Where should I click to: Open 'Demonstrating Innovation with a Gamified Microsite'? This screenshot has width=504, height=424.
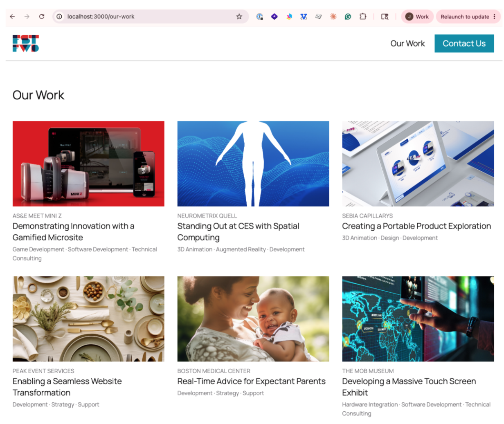pos(74,232)
